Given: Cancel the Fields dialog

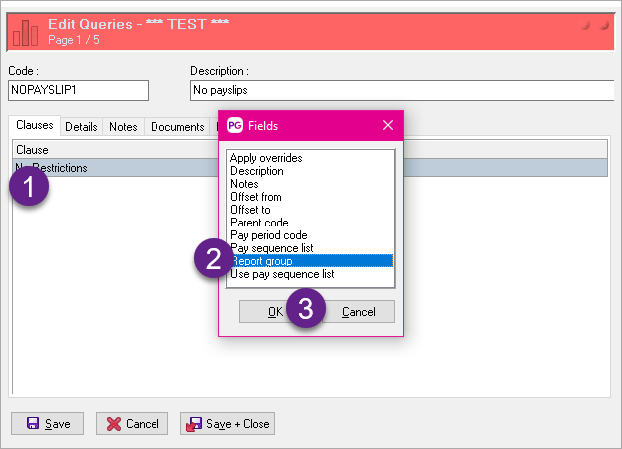Looking at the screenshot, I should [358, 312].
